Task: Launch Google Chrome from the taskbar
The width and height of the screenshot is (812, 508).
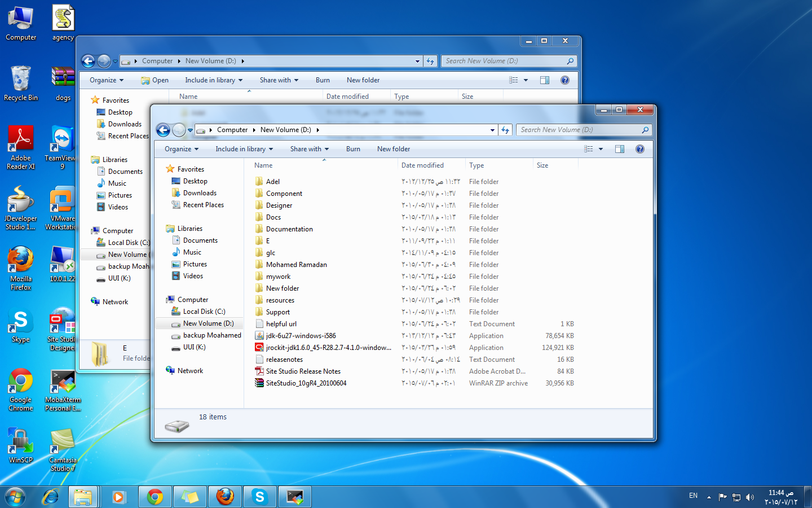Action: [155, 497]
